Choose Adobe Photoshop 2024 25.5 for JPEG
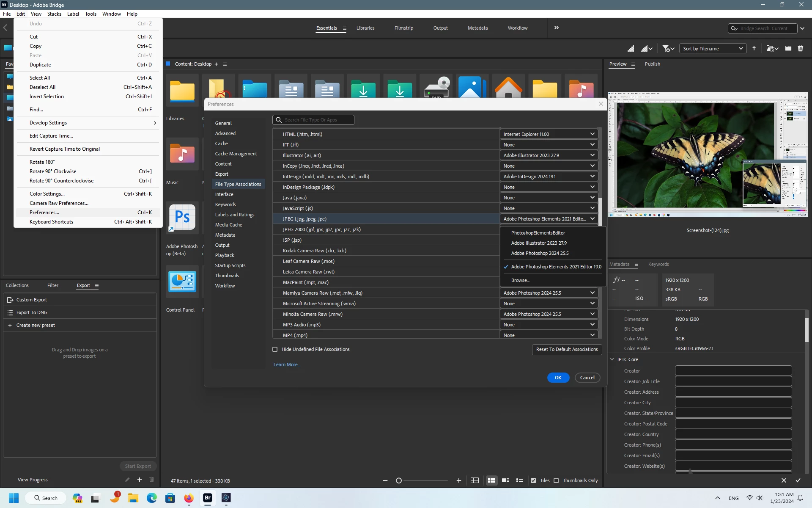Viewport: 812px width, 508px height. point(540,253)
